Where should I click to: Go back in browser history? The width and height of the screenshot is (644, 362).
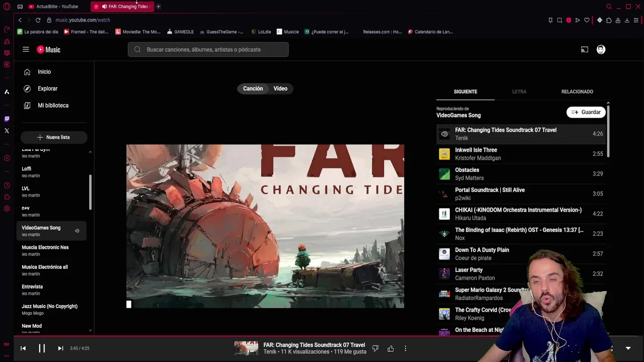(20, 20)
